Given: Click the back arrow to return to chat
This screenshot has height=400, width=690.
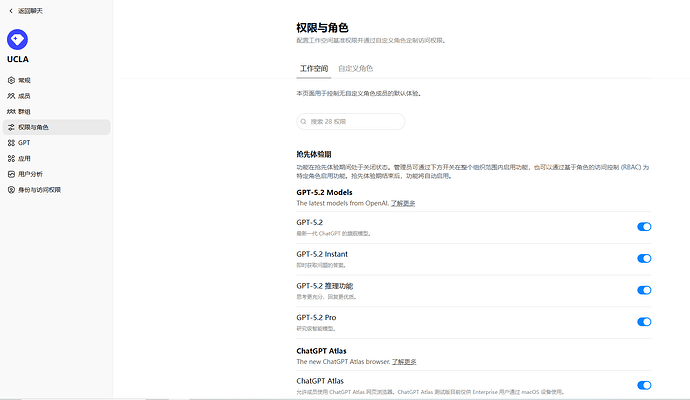Looking at the screenshot, I should (11, 11).
